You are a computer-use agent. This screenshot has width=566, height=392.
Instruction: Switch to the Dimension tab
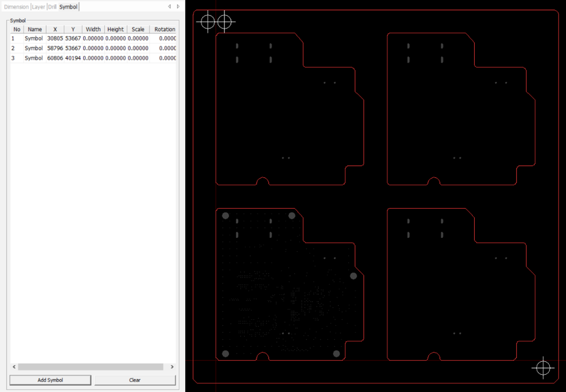pyautogui.click(x=16, y=7)
